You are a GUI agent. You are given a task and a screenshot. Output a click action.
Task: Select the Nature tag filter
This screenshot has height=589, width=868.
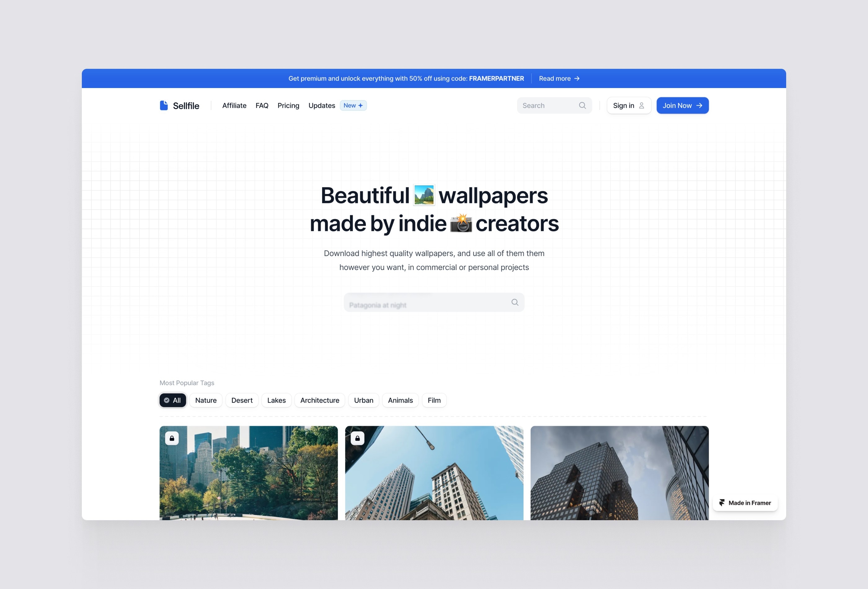click(x=206, y=400)
